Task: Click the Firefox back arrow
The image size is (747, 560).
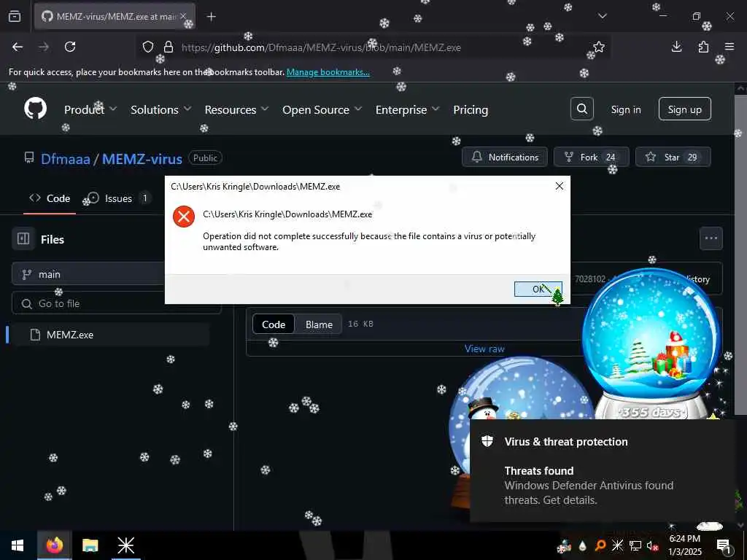Action: (x=18, y=47)
